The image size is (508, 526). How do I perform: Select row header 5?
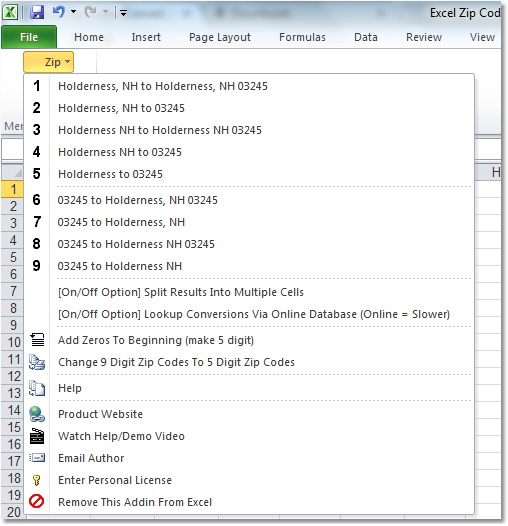coord(12,257)
